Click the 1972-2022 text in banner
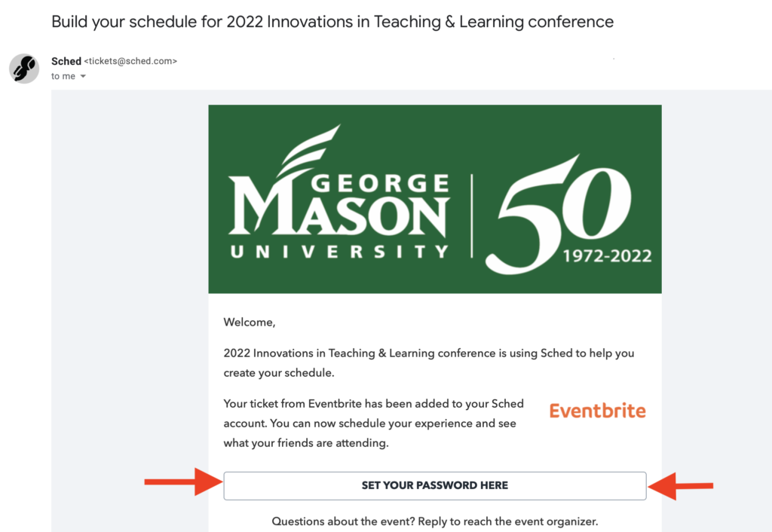This screenshot has width=772, height=532. [607, 256]
